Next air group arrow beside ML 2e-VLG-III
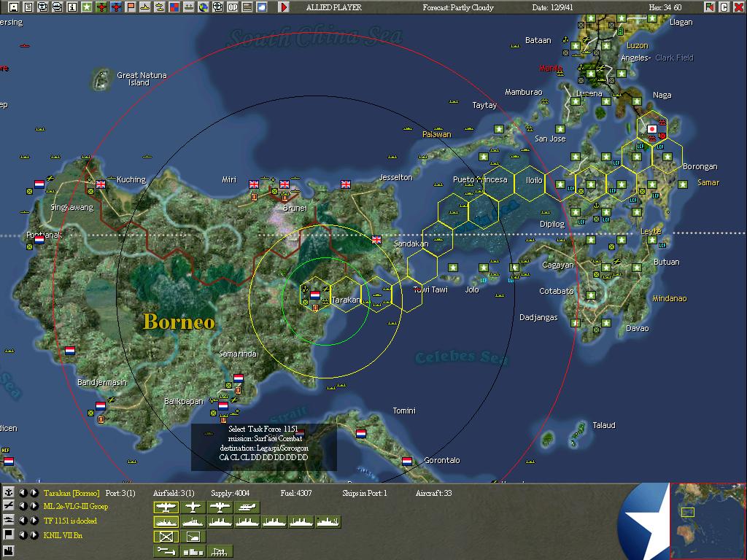Image resolution: width=747 pixels, height=560 pixels. pyautogui.click(x=34, y=506)
